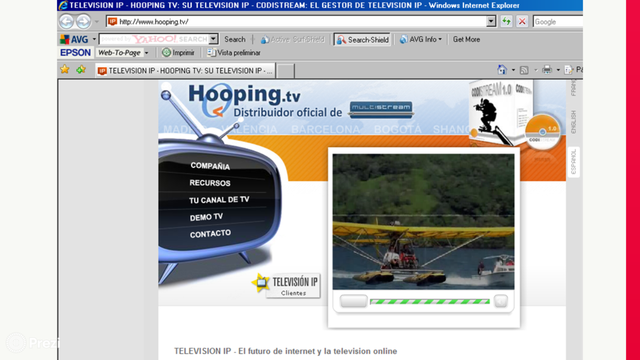Image resolution: width=640 pixels, height=360 pixels.
Task: Click the Televisión IP Clientes button
Action: 287,284
